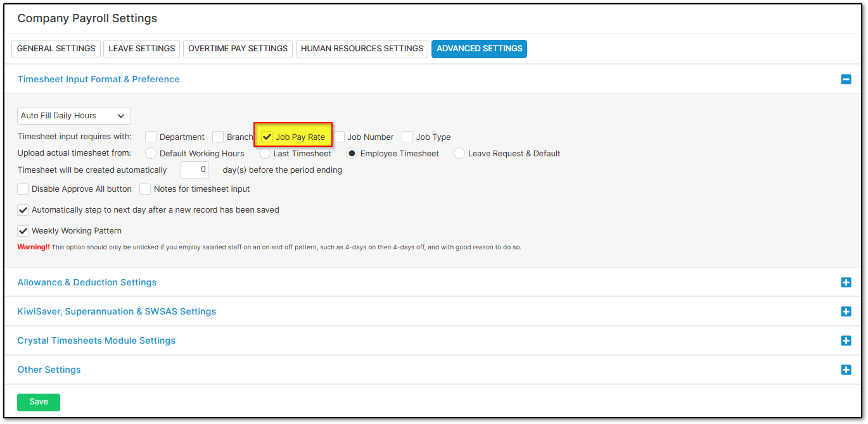
Task: Open Crystal Timesheets Module Settings heading
Action: pyautogui.click(x=96, y=340)
